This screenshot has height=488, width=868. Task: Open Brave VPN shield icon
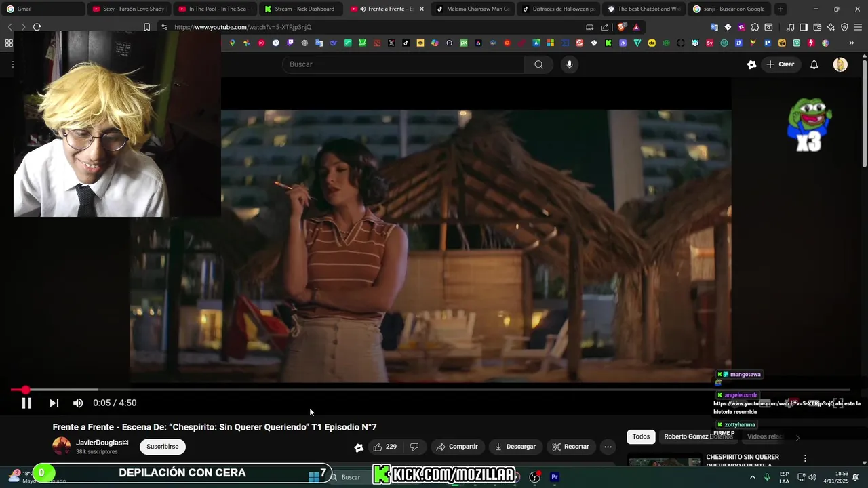tap(844, 27)
